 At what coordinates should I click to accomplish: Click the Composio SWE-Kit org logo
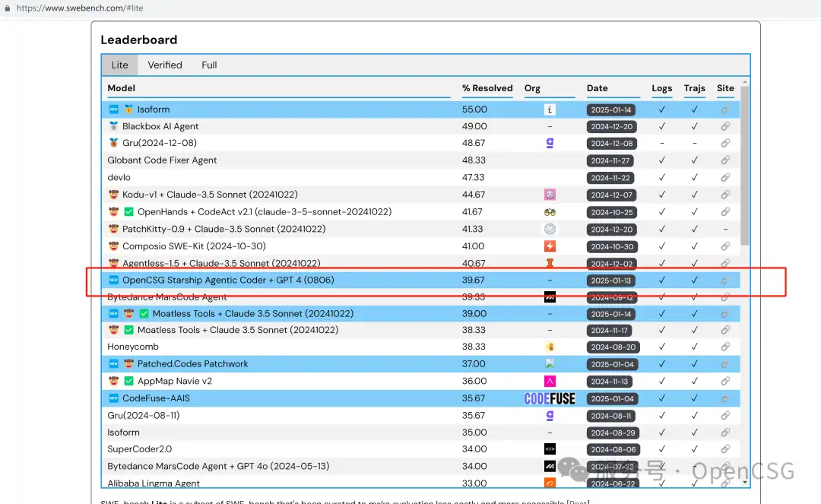(x=550, y=246)
